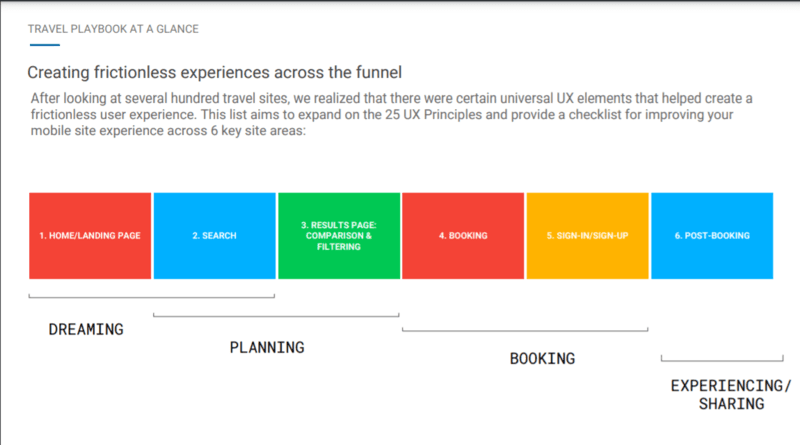Click the red 1. Home/Landing Page box
800x445 pixels.
(x=90, y=236)
